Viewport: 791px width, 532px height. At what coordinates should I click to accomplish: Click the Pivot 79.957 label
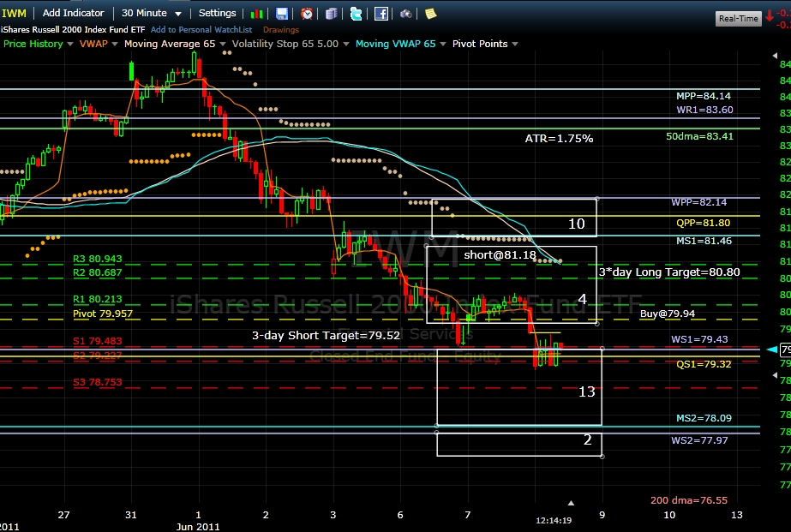[103, 314]
